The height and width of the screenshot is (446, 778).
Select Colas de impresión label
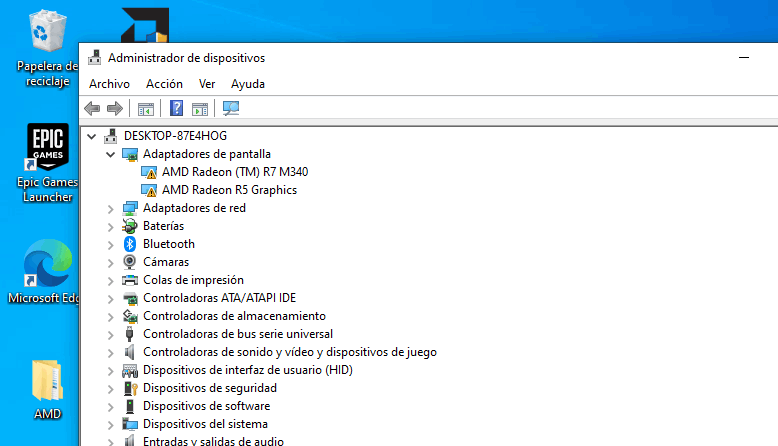point(193,280)
